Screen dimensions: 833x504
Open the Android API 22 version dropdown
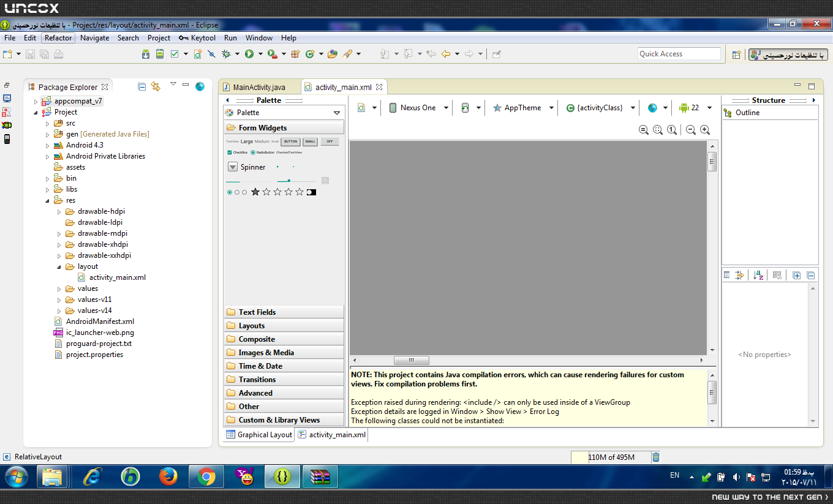[x=695, y=108]
